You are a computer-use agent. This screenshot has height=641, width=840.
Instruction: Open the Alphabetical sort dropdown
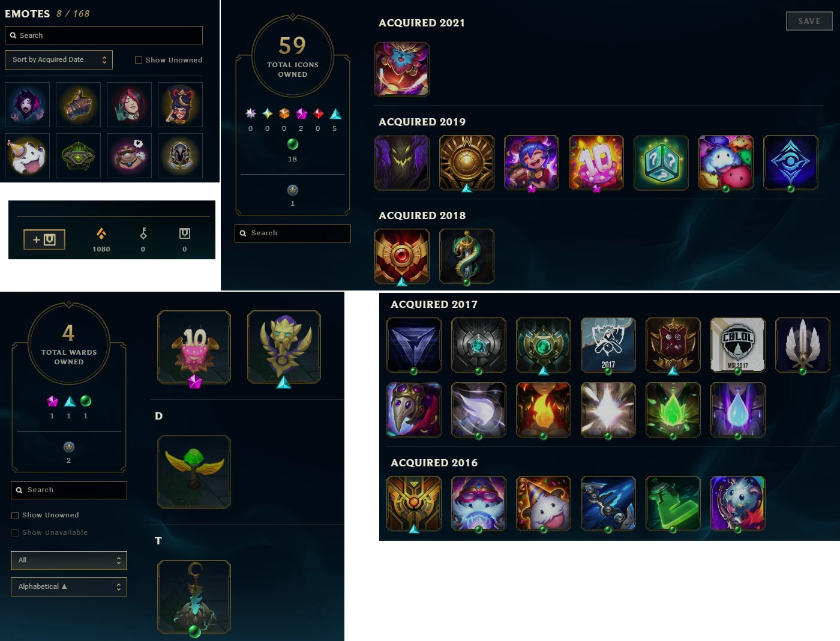pos(69,586)
